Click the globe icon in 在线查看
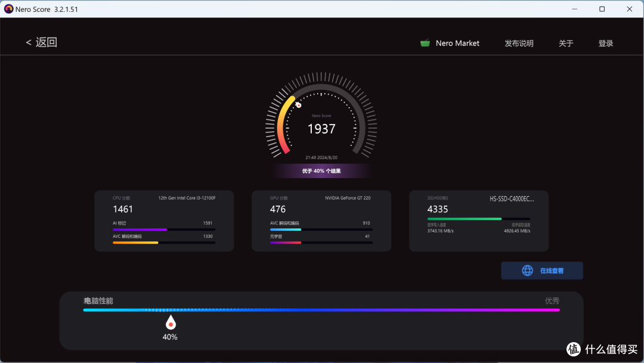This screenshot has width=644, height=363. click(527, 271)
